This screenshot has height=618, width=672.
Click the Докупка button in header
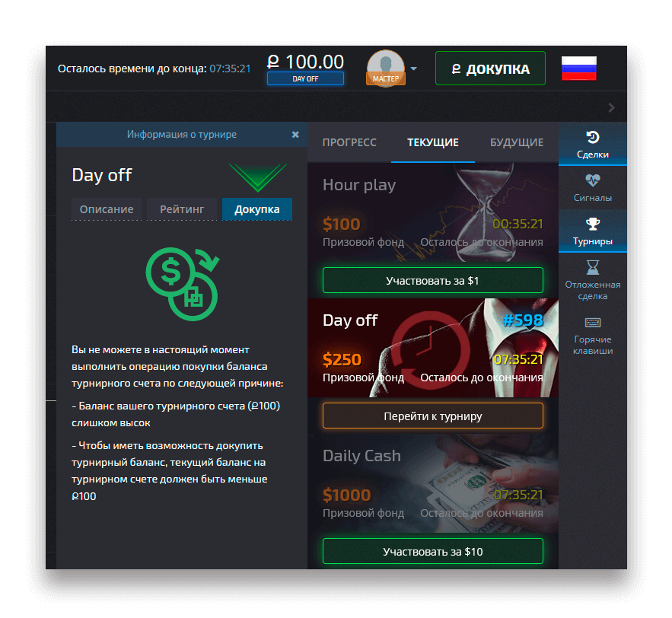490,68
